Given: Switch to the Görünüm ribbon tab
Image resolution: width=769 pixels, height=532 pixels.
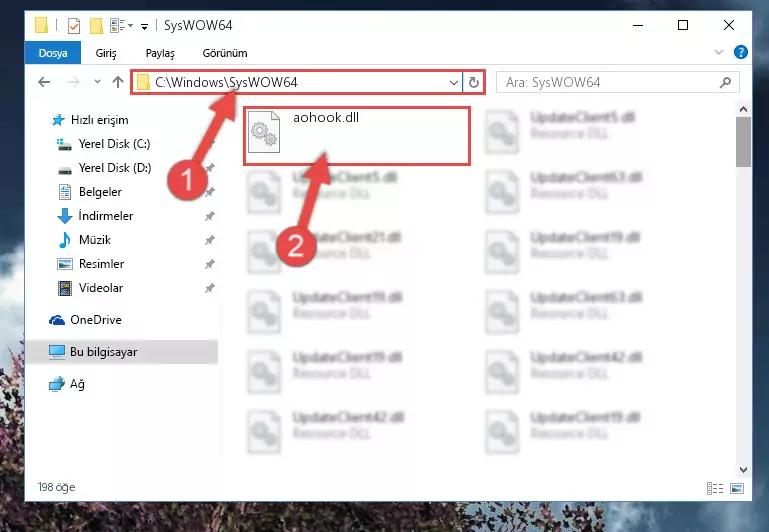Looking at the screenshot, I should [225, 53].
